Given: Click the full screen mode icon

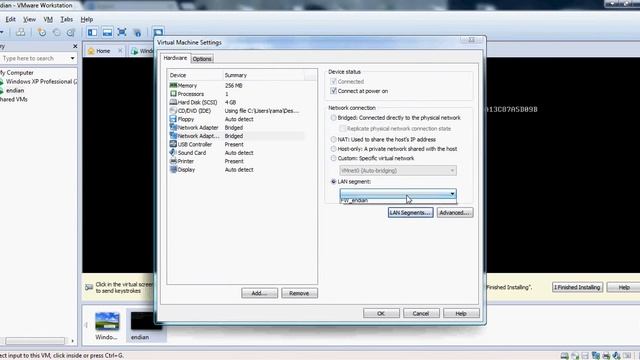Looking at the screenshot, I should pos(122,32).
